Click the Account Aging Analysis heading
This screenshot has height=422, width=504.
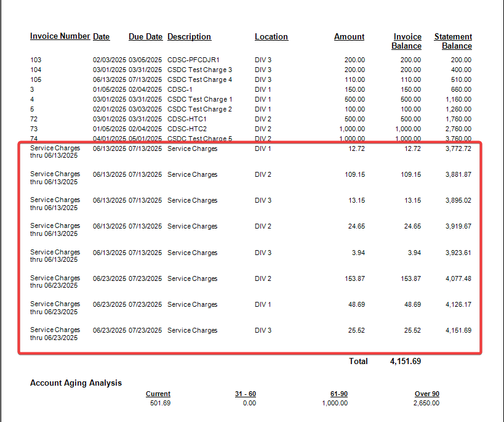coord(76,383)
